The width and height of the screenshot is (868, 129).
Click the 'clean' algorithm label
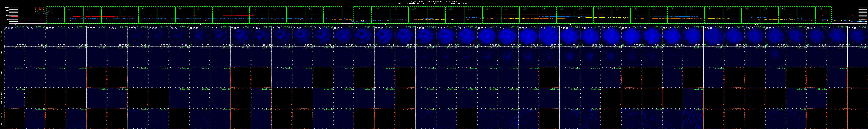point(400,3)
